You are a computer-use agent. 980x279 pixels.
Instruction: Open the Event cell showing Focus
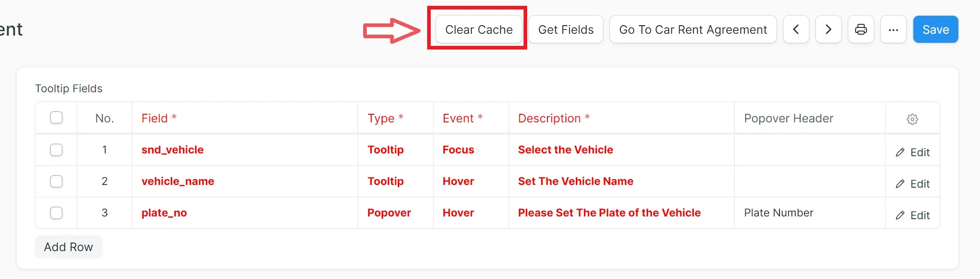471,150
